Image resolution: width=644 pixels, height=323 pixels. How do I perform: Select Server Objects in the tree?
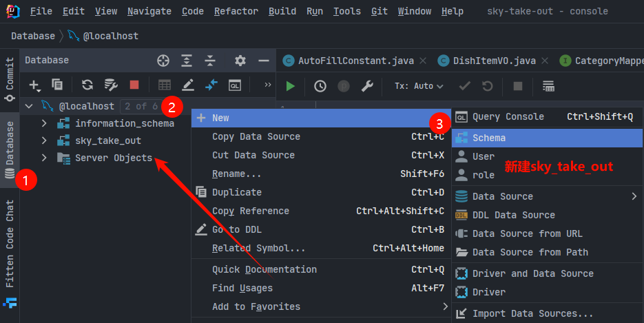(x=114, y=158)
